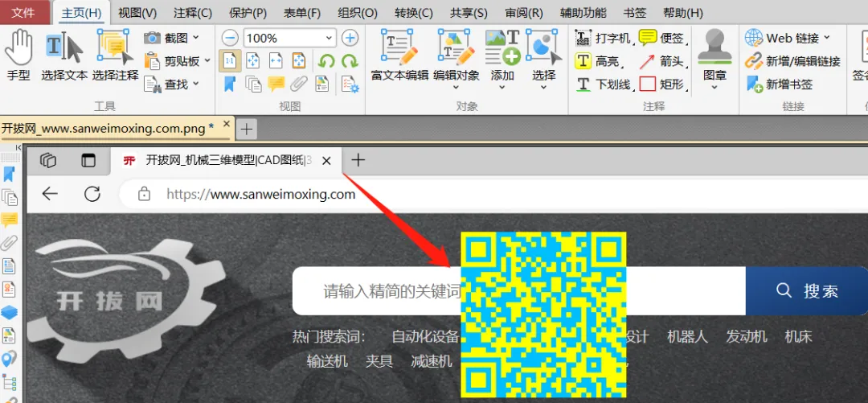868x403 pixels.
Task: Switch to the 组织(O) ribbon tab
Action: [x=358, y=13]
